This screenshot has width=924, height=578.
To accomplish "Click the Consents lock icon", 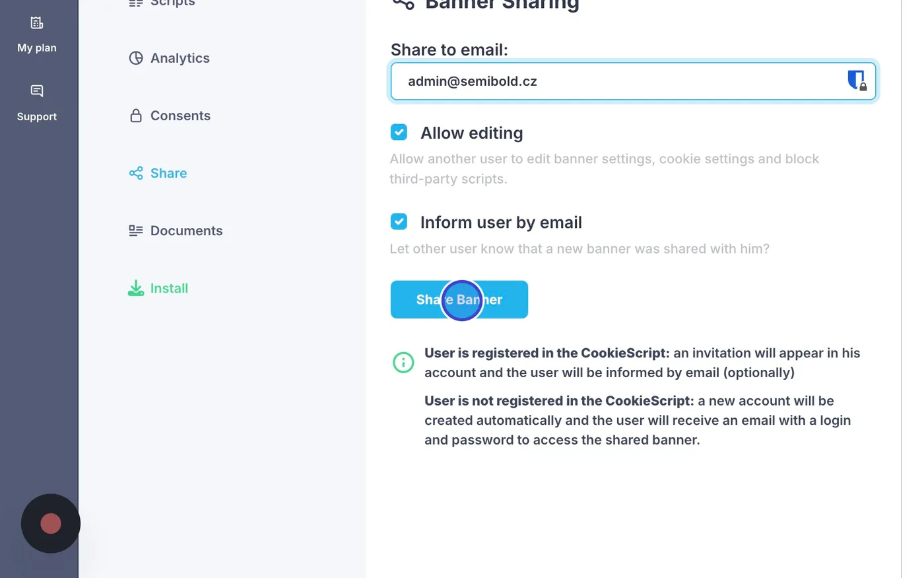I will click(x=136, y=116).
